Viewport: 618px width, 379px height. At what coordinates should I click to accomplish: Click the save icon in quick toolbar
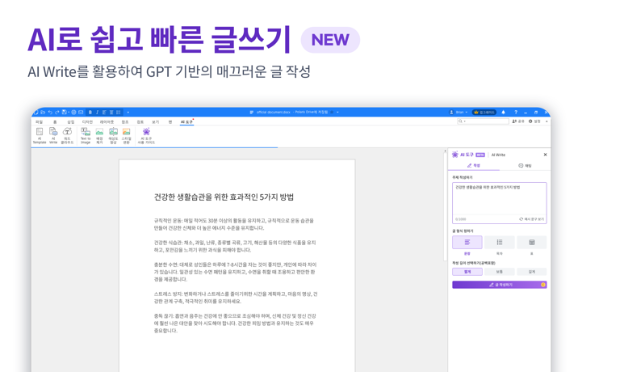64,112
